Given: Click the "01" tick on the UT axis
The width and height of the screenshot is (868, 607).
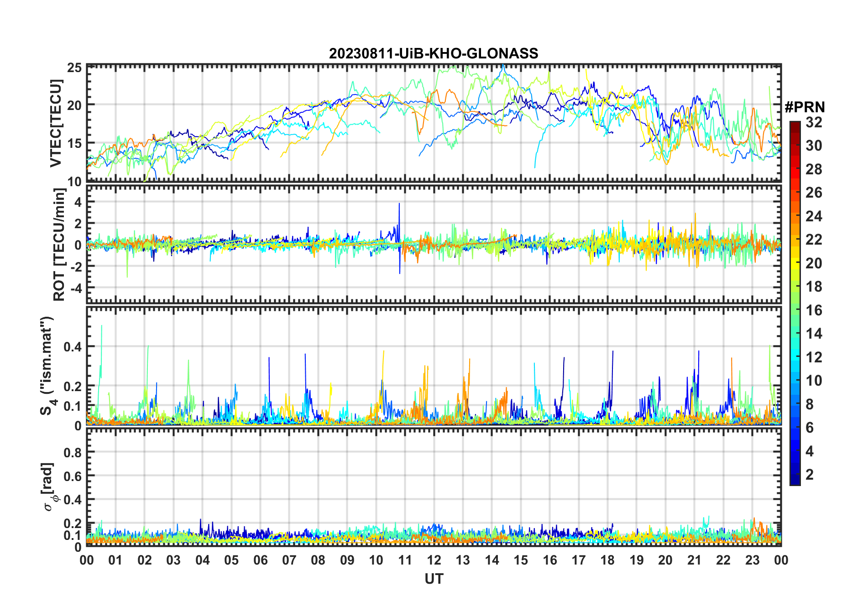Looking at the screenshot, I should 115,560.
